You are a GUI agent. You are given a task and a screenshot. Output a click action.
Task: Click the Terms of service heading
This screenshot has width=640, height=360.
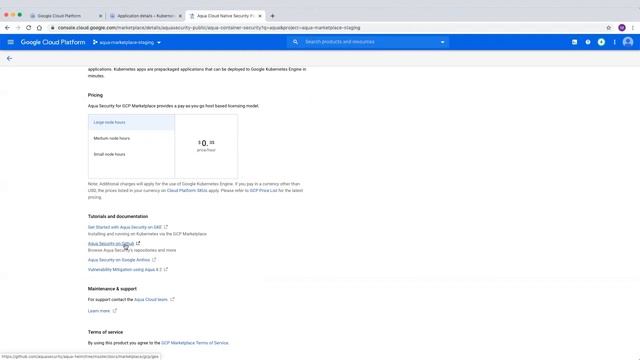click(105, 332)
